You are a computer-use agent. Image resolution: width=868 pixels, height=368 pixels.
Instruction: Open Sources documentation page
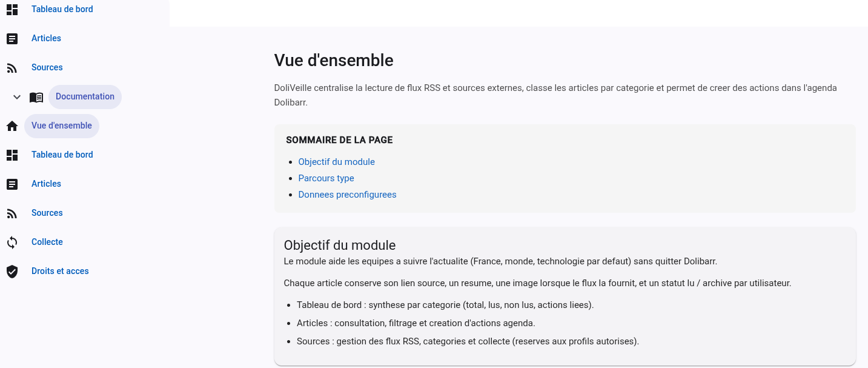[47, 213]
